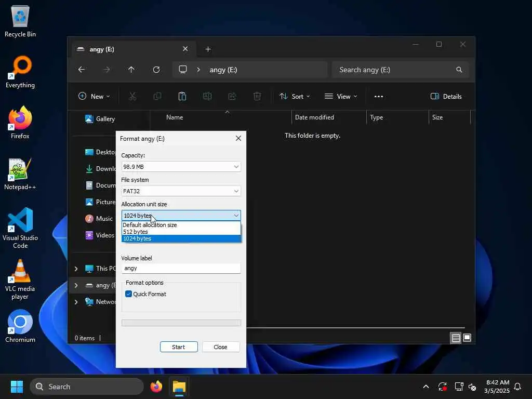Show hidden system tray icons

coord(426,387)
